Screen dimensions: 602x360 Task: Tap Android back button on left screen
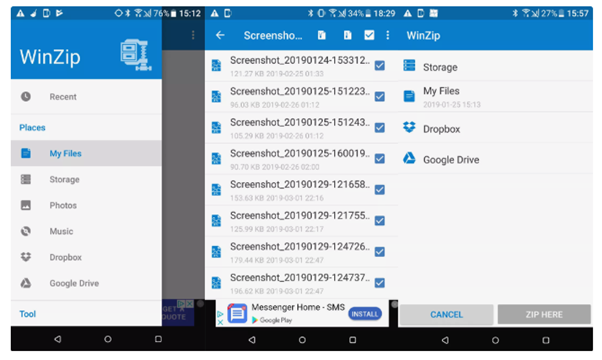(x=58, y=339)
